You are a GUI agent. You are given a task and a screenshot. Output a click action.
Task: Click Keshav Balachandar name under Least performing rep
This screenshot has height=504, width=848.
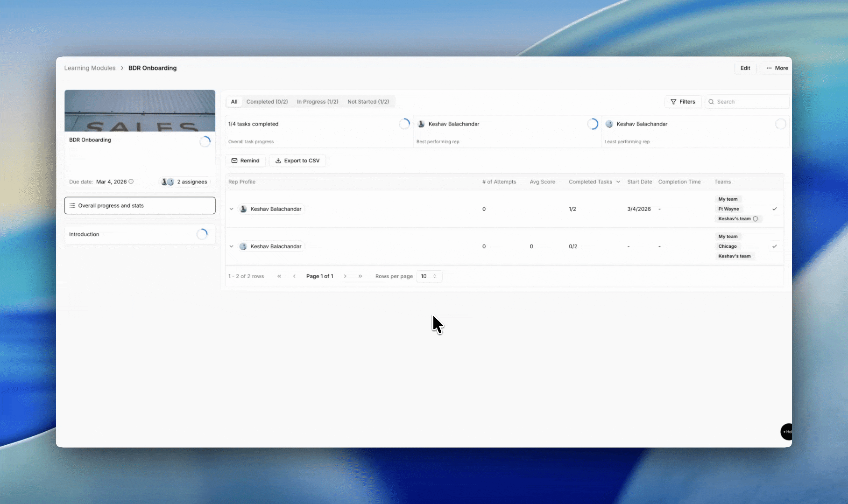[x=642, y=124]
